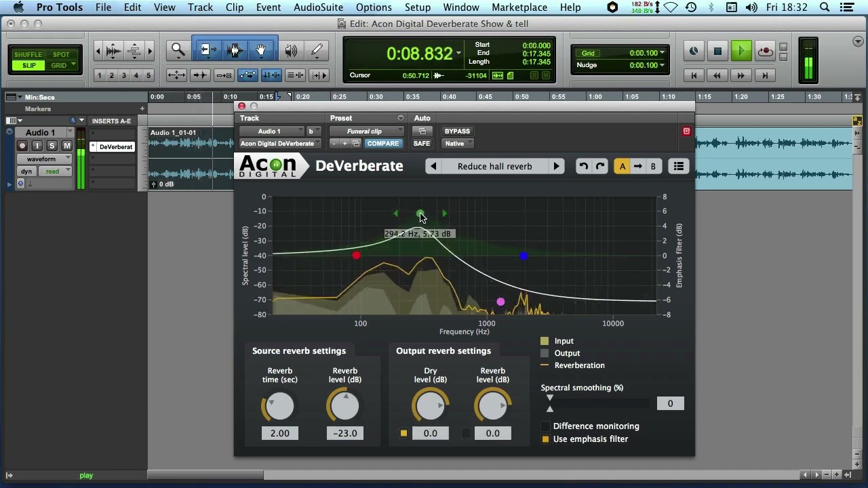Open Funeral clip preset dropdown
Image resolution: width=868 pixels, height=488 pixels.
point(367,131)
